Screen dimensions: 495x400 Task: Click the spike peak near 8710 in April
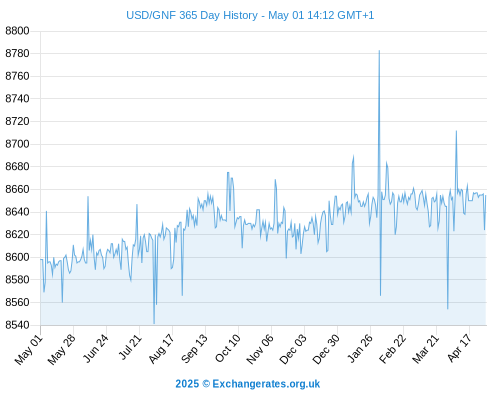[x=456, y=131]
